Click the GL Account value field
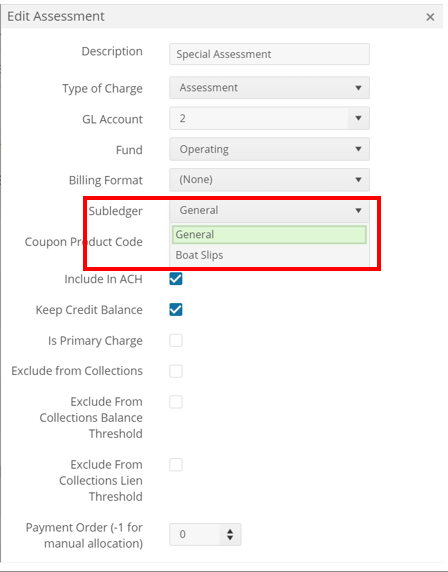 pyautogui.click(x=259, y=118)
